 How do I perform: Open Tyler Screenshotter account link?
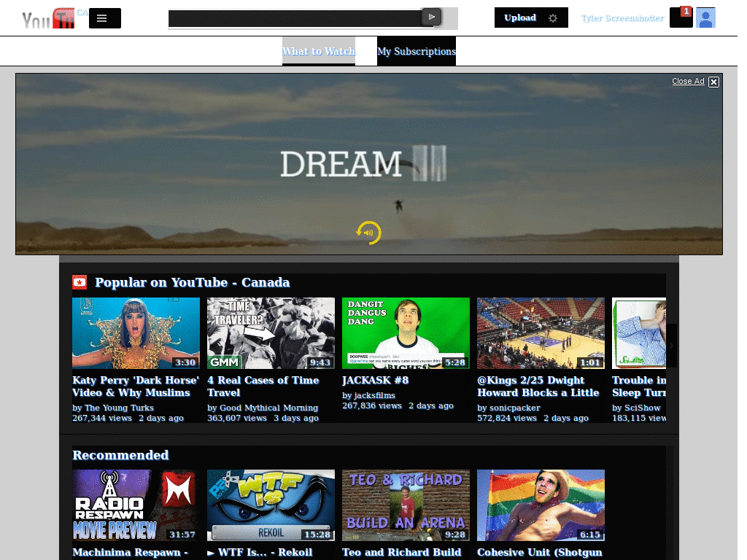tap(622, 18)
